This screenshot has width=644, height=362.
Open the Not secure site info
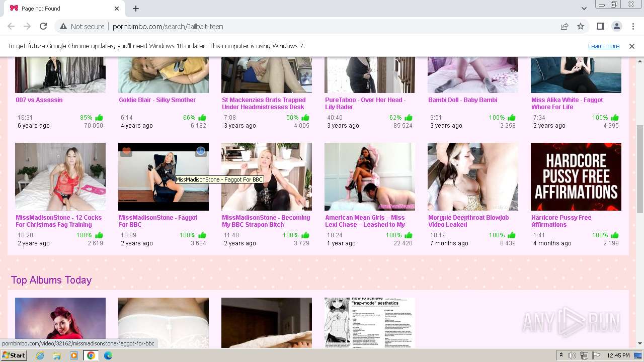click(82, 27)
